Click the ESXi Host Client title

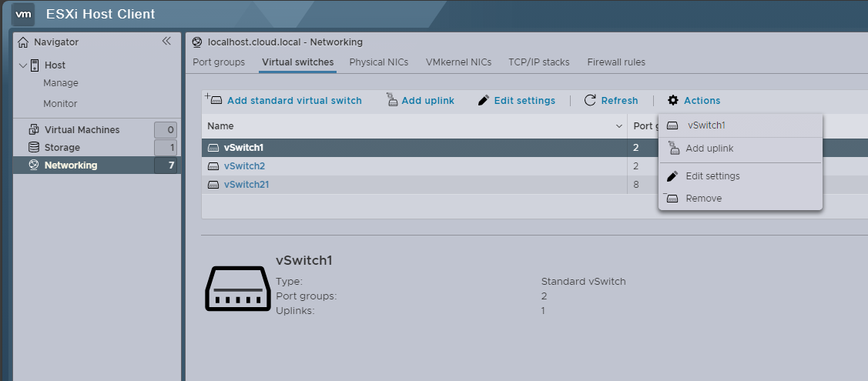101,15
